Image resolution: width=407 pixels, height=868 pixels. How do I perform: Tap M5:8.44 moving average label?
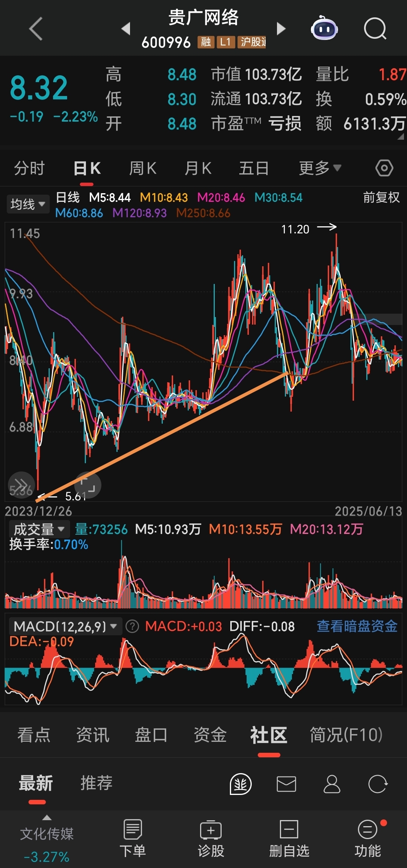click(110, 197)
